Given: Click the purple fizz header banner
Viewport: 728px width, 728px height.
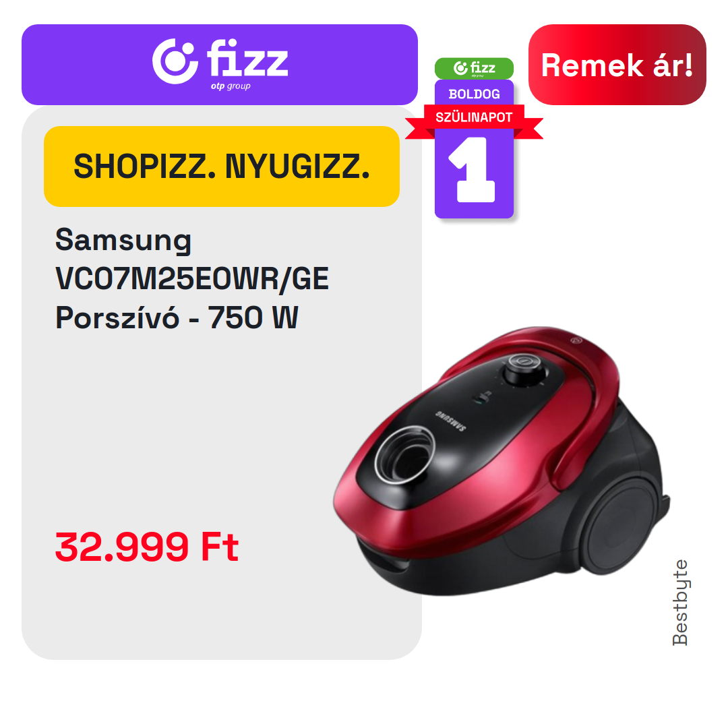Looking at the screenshot, I should coord(220,65).
